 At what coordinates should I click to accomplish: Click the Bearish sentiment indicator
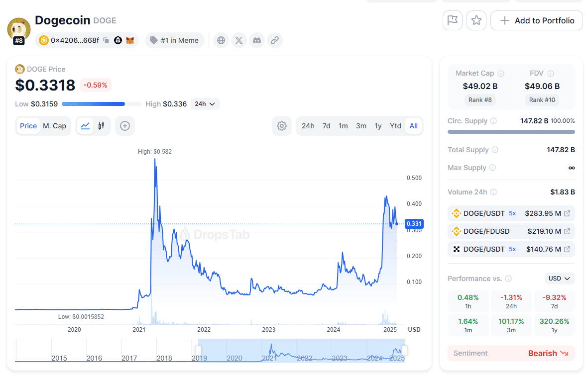point(548,353)
